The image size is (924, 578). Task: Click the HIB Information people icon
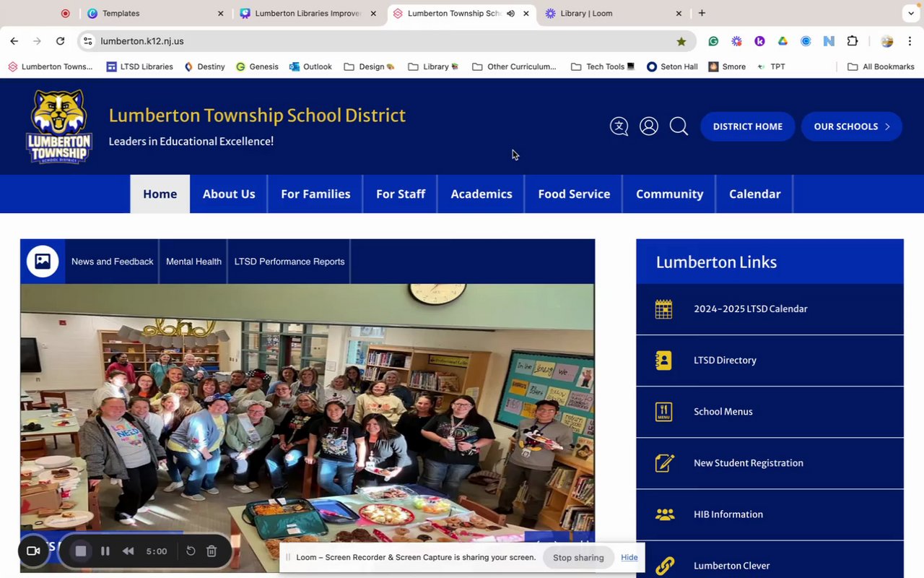coord(664,514)
